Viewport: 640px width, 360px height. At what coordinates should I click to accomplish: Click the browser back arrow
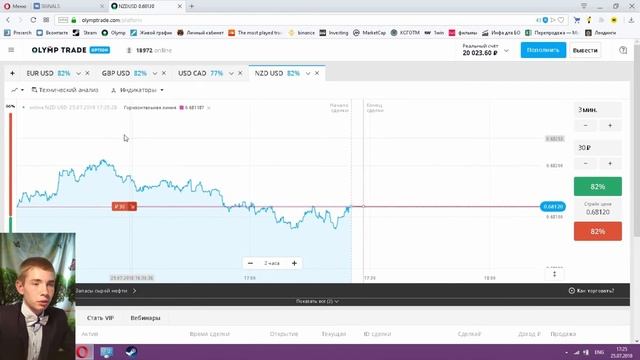(8, 20)
